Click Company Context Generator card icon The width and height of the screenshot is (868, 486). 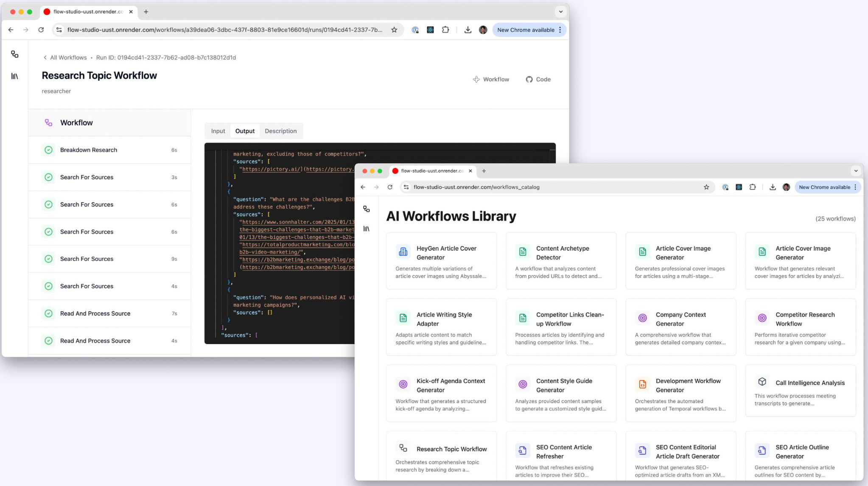[x=642, y=318]
